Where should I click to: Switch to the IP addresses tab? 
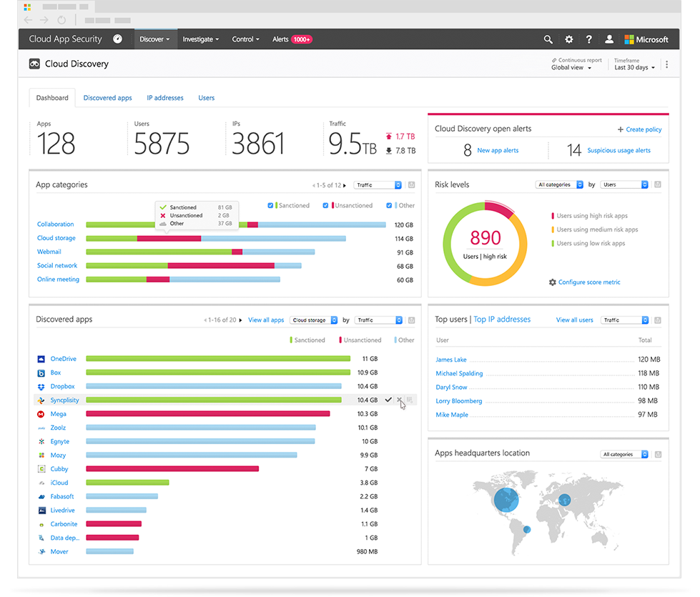[165, 98]
